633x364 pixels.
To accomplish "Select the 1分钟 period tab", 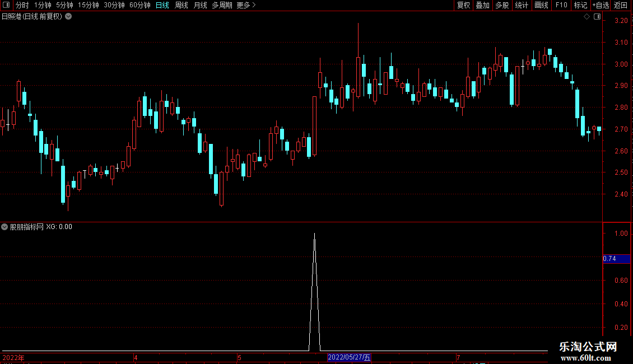I will pos(43,5).
